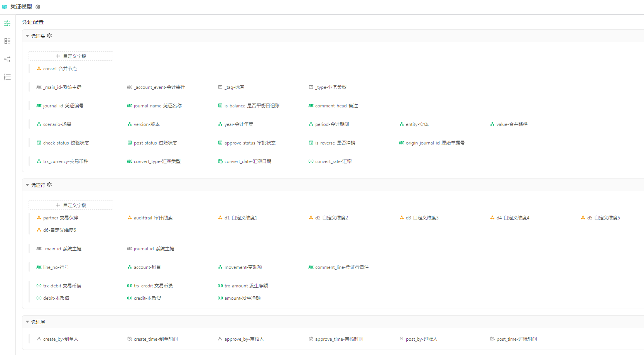Add custom field in 凭证行 section
The width and height of the screenshot is (644, 355).
click(71, 205)
